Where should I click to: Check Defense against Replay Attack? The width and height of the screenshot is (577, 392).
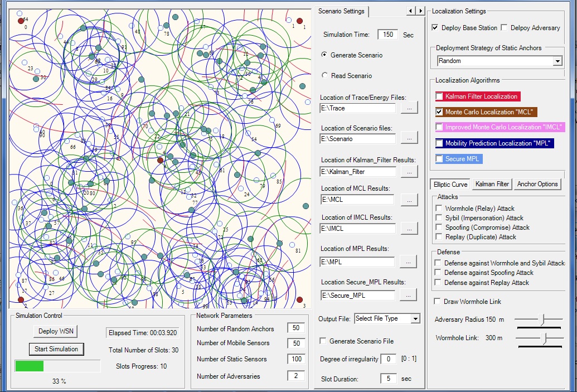[x=438, y=282]
